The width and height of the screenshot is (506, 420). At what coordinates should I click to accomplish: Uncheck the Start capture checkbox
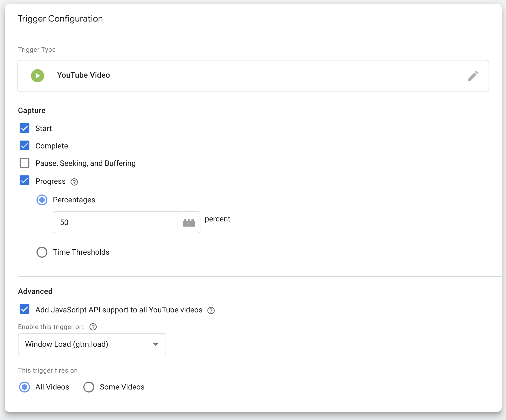[25, 128]
